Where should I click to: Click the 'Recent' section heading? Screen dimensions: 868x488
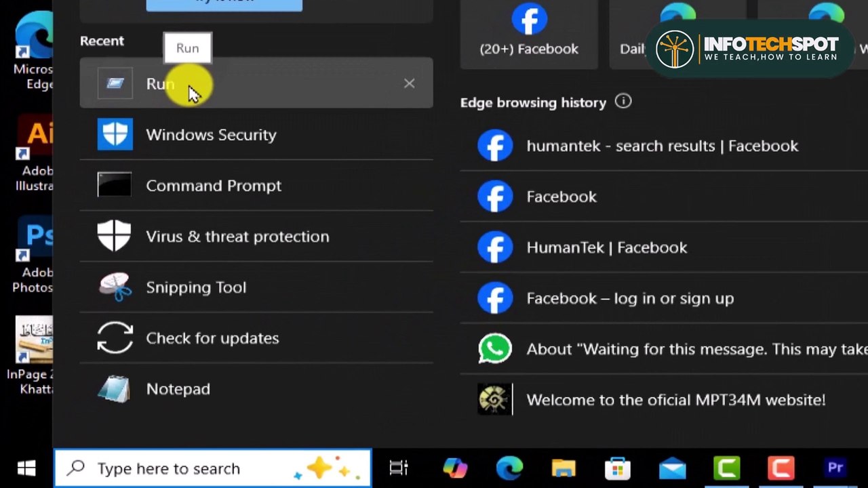click(x=102, y=41)
